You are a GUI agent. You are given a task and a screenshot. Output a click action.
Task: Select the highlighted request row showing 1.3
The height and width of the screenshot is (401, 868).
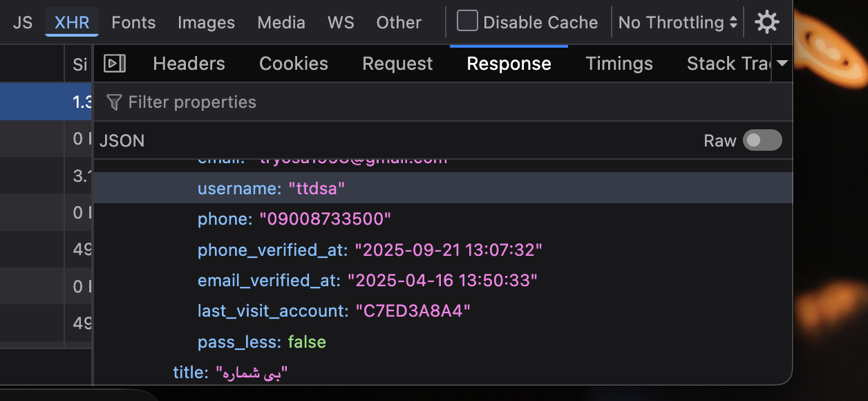(x=46, y=102)
